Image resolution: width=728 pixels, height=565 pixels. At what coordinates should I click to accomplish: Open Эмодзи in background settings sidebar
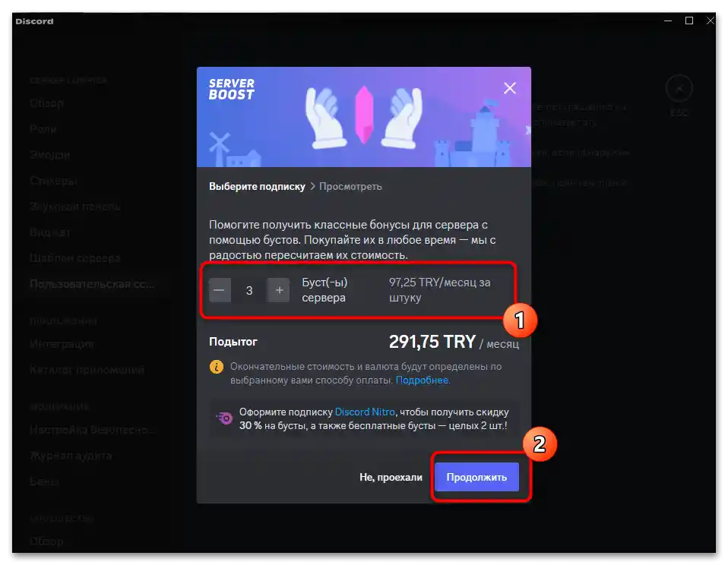point(49,154)
